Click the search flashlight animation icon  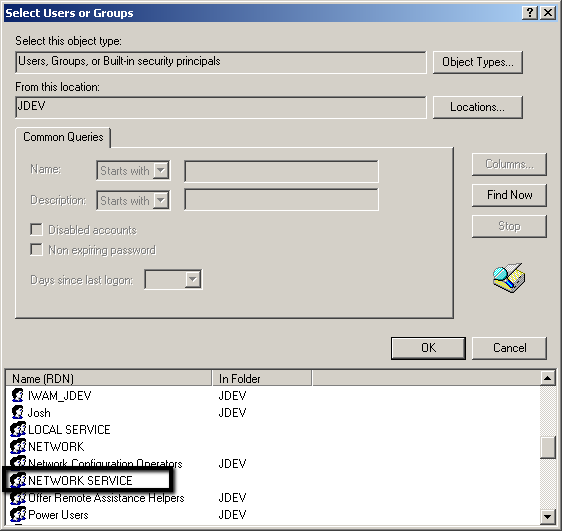coord(509,278)
